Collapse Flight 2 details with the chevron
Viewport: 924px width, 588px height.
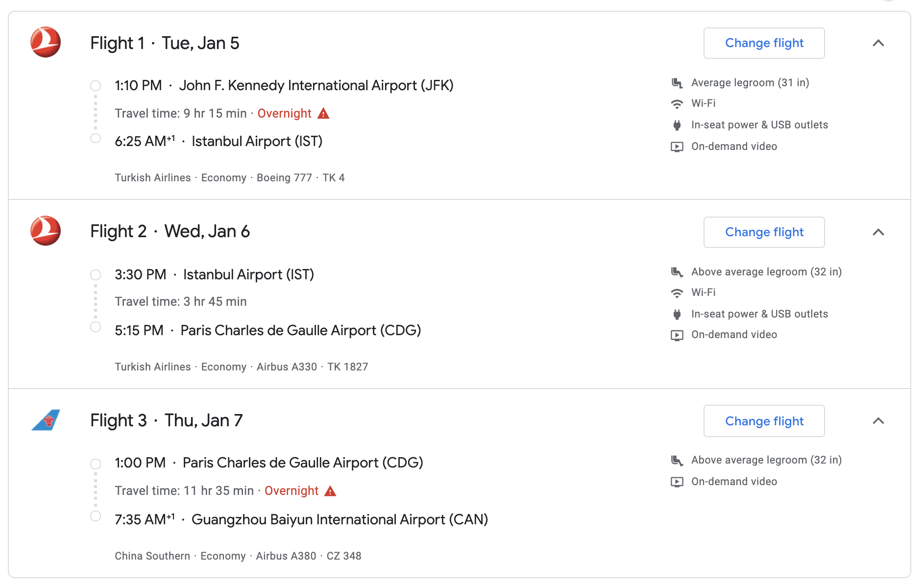pos(878,232)
